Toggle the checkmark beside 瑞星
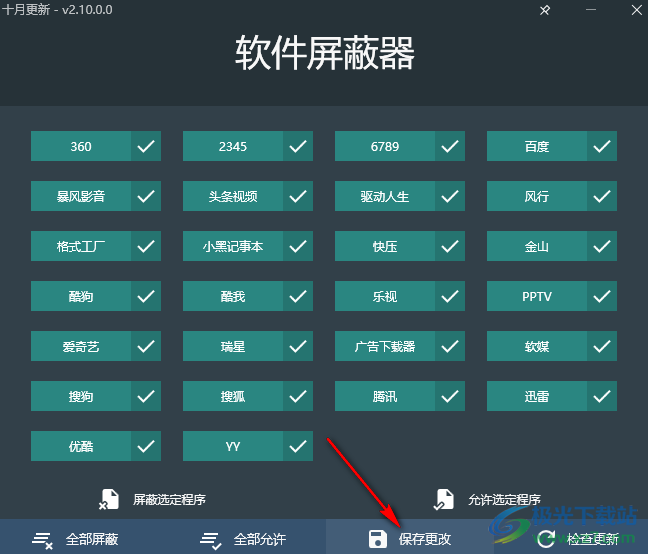Image resolution: width=648 pixels, height=554 pixels. (298, 346)
